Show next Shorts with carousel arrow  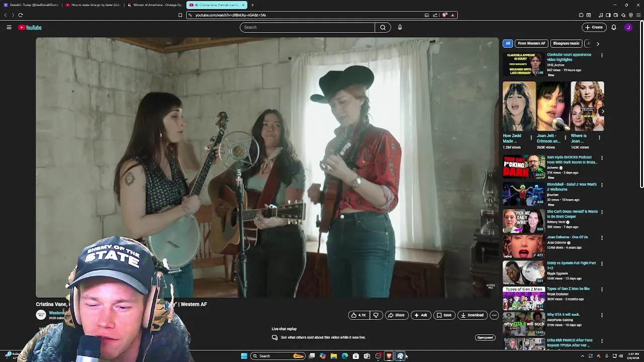[x=602, y=111]
